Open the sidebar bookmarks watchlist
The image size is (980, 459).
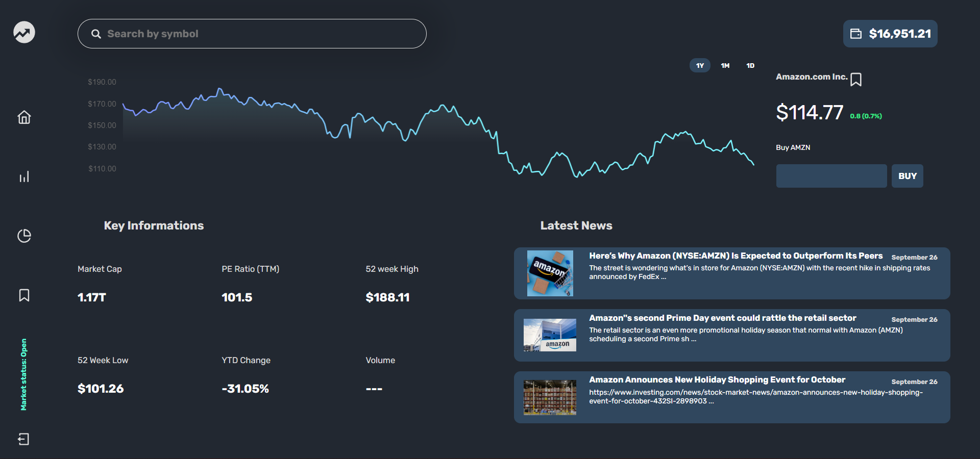click(24, 295)
